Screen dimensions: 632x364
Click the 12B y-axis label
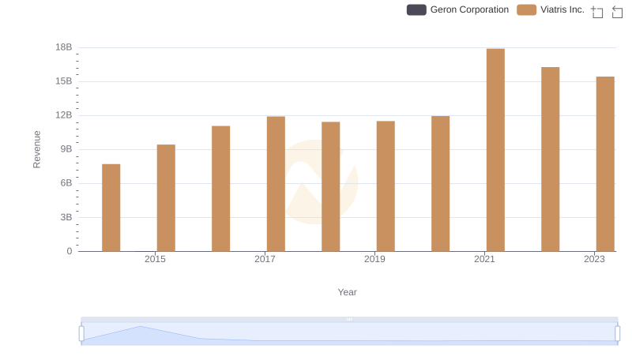point(64,115)
